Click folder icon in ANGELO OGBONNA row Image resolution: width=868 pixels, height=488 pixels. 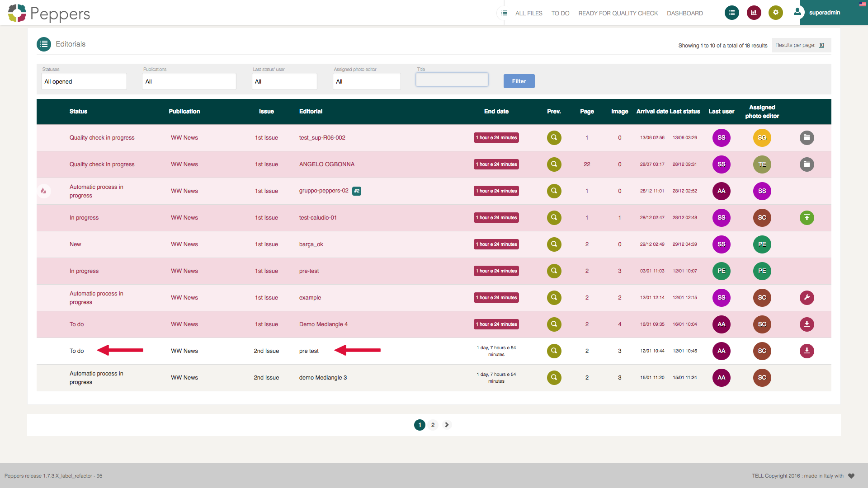[807, 164]
